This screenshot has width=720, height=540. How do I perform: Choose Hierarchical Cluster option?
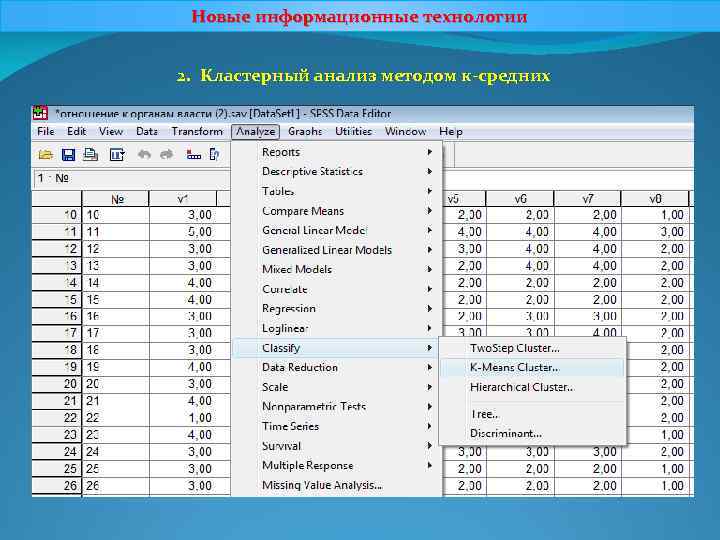(x=533, y=388)
